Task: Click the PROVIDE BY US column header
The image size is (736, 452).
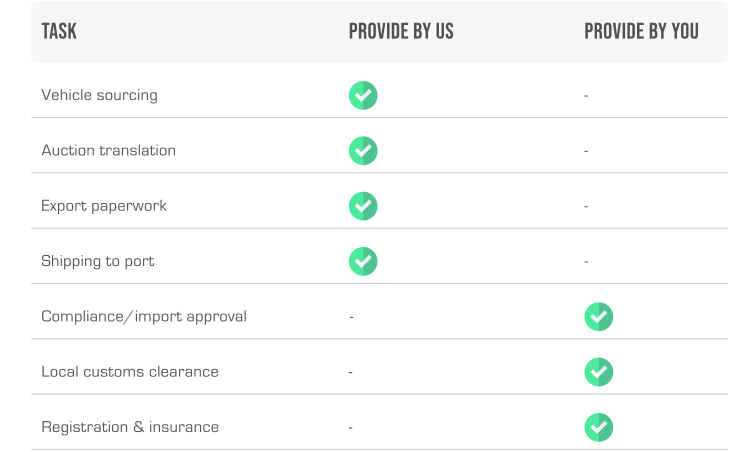Action: (401, 32)
